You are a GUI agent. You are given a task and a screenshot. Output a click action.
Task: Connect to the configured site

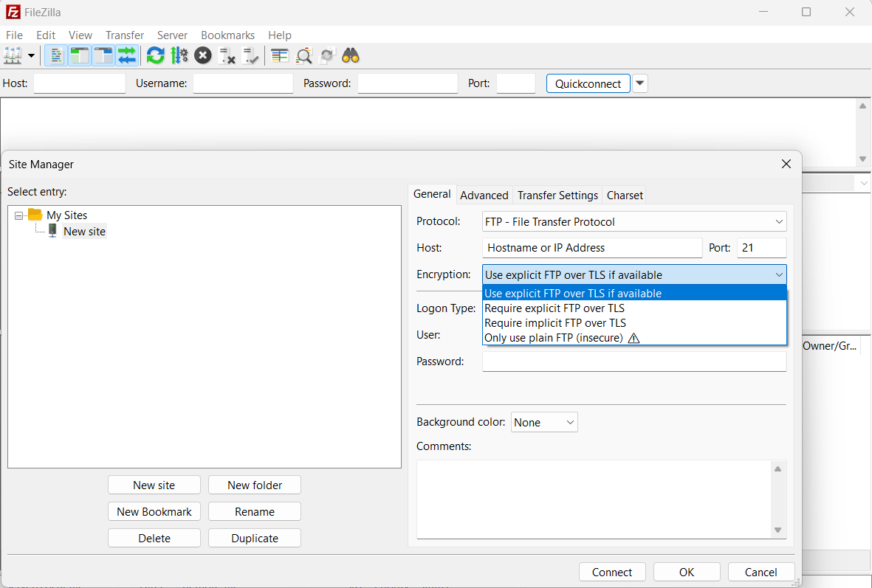[x=612, y=572]
